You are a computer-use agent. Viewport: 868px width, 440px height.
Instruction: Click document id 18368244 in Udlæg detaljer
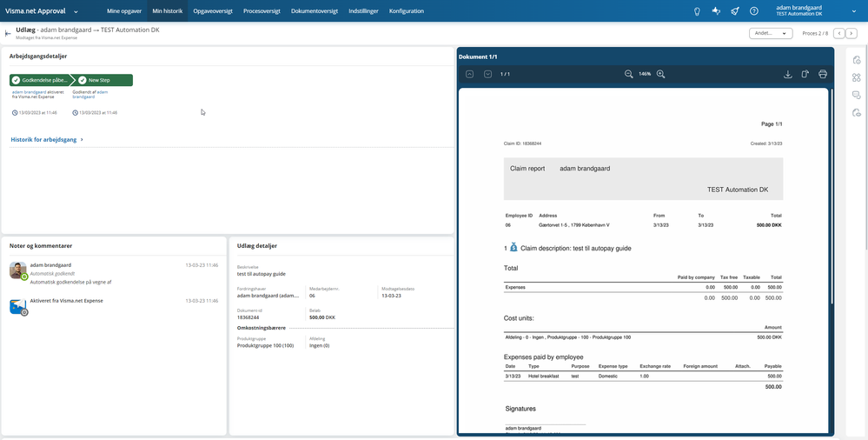248,317
